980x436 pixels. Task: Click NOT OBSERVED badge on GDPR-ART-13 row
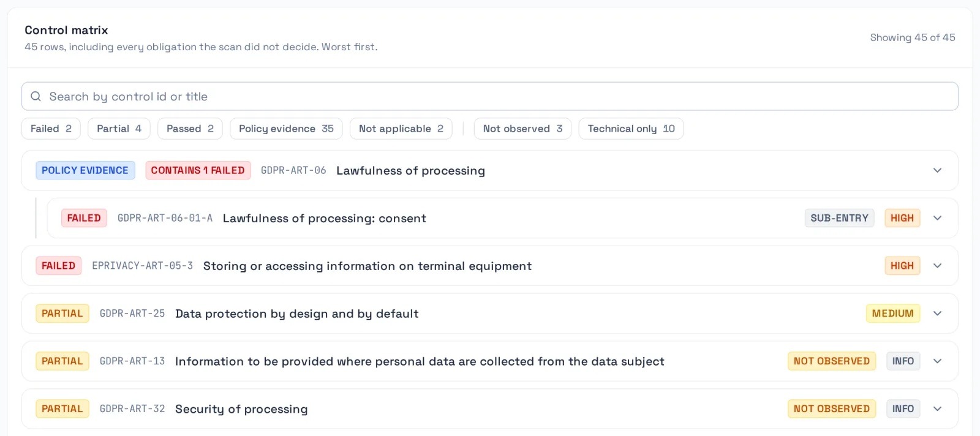click(832, 361)
